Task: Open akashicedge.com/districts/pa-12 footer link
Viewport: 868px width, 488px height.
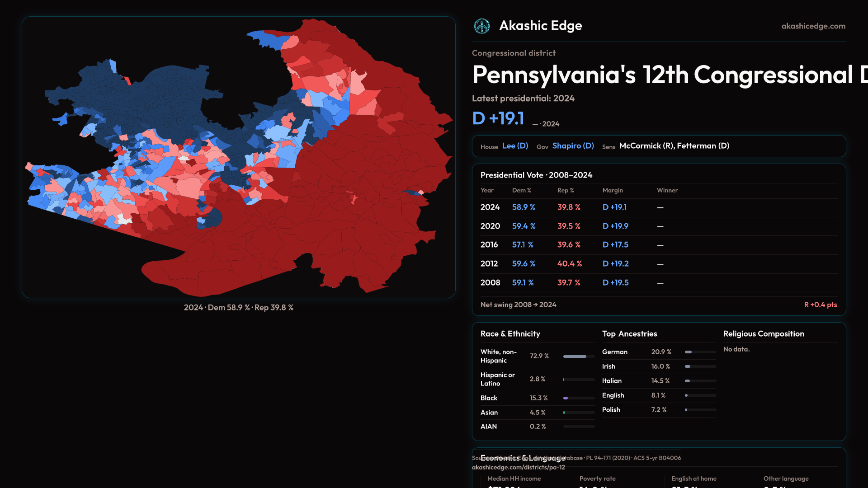Action: [518, 468]
